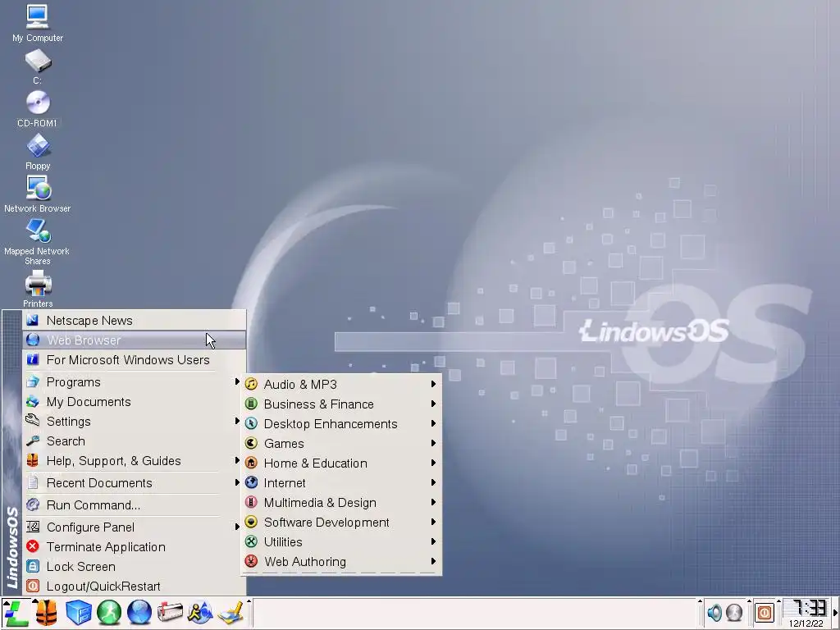Choose Lock Screen in the menu
Viewport: 840px width, 630px height.
[x=135, y=567]
